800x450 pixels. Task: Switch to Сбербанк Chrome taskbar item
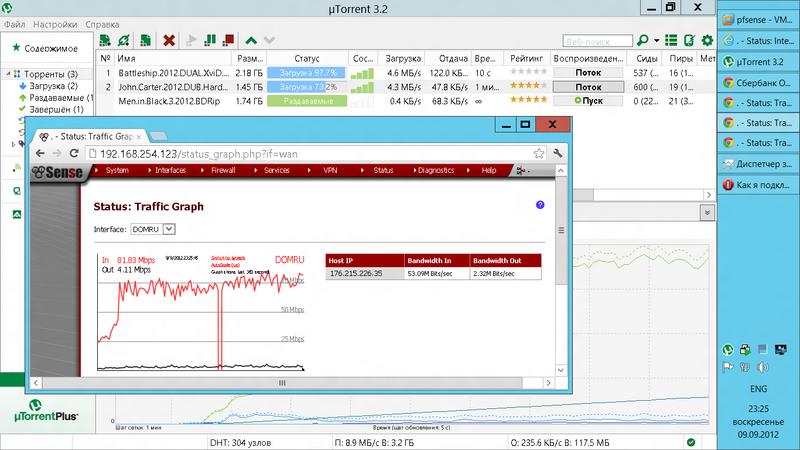pos(758,82)
